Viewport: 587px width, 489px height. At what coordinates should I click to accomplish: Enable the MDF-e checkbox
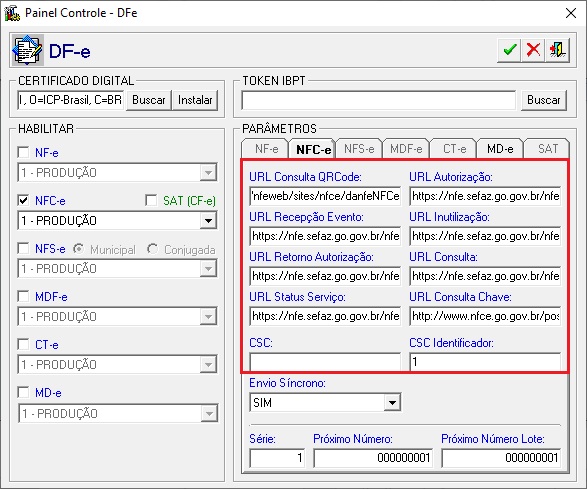23,297
